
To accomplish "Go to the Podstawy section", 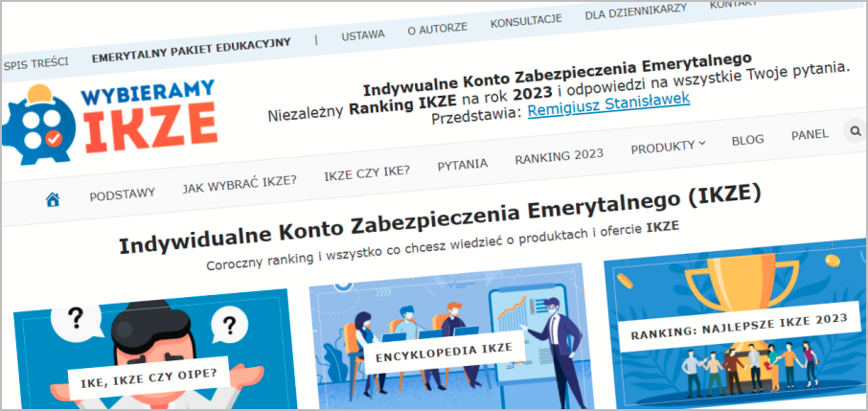I will [x=122, y=194].
